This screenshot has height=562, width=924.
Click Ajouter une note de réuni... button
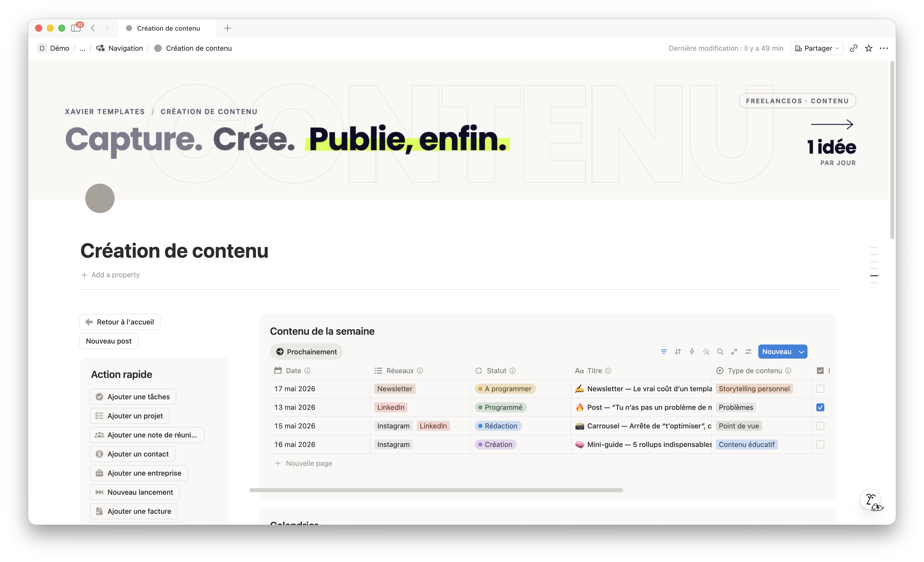[147, 435]
